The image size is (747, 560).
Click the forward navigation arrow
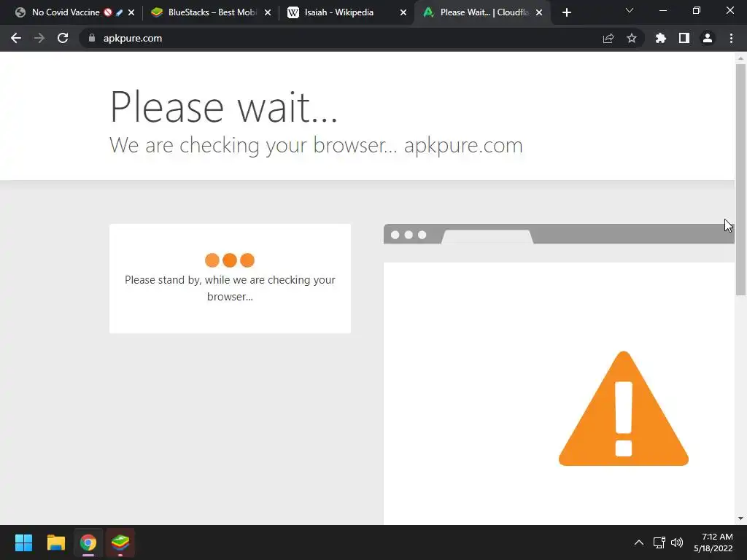[39, 38]
